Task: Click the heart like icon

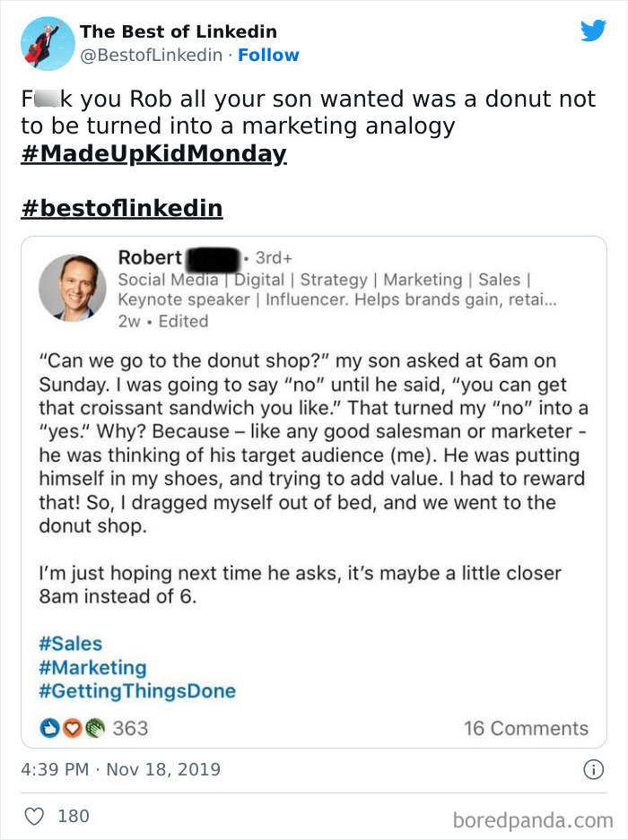Action: [33, 816]
